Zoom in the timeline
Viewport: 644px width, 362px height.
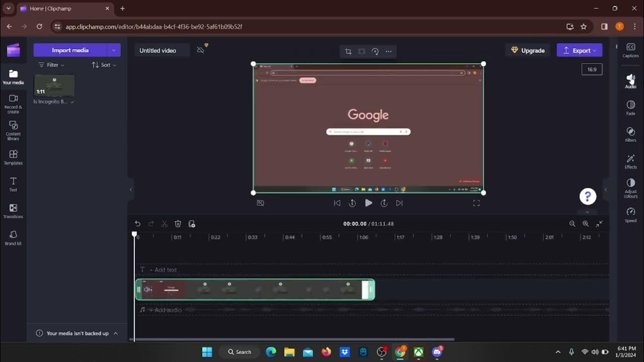pos(586,224)
